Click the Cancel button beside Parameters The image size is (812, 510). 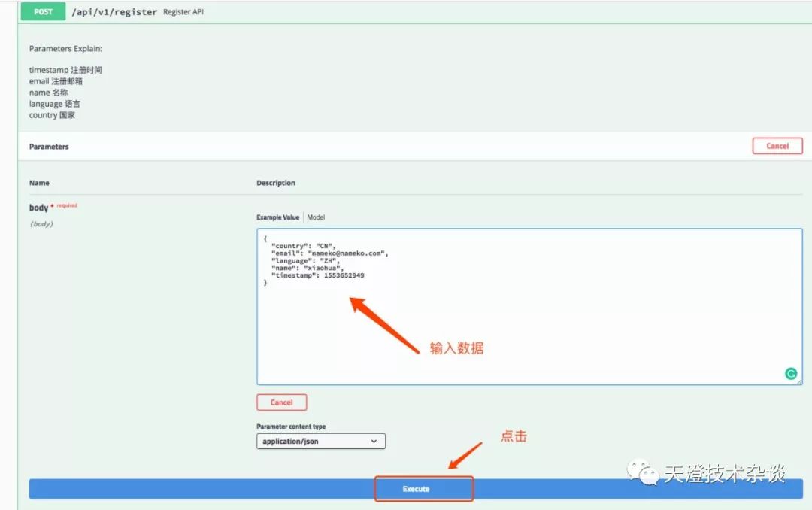[x=777, y=146]
